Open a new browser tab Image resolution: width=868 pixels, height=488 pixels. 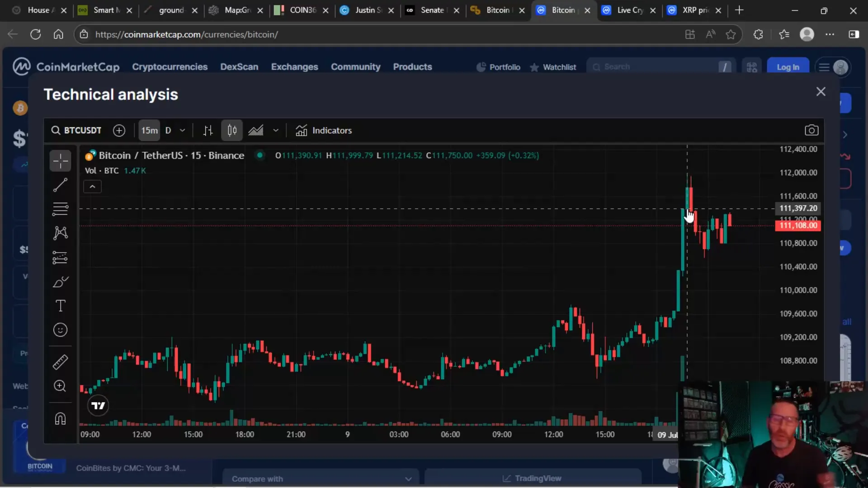pyautogui.click(x=740, y=10)
